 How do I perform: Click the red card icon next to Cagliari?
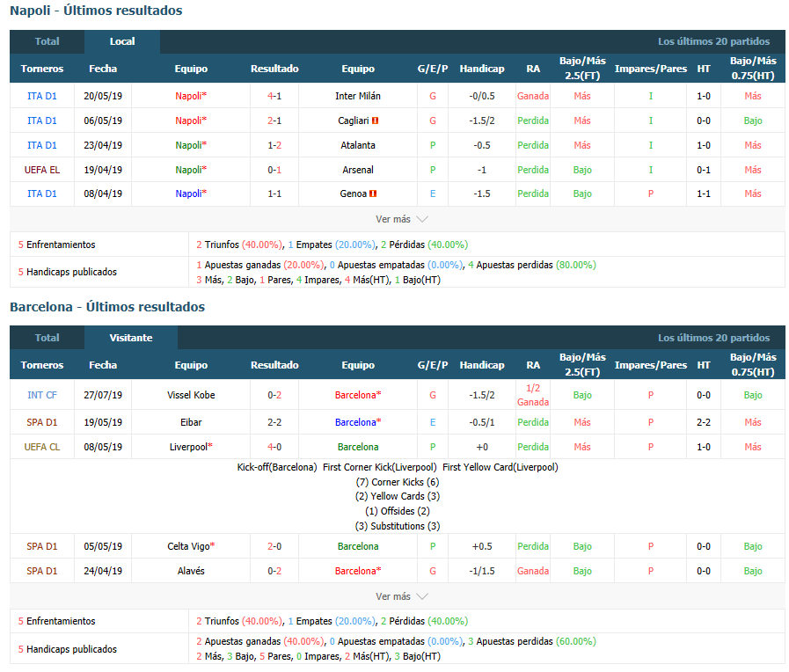point(375,121)
